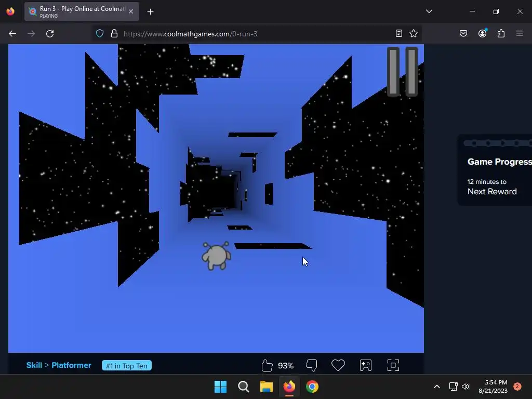Close the Run 3 tab
This screenshot has width=532, height=399.
coord(131,11)
